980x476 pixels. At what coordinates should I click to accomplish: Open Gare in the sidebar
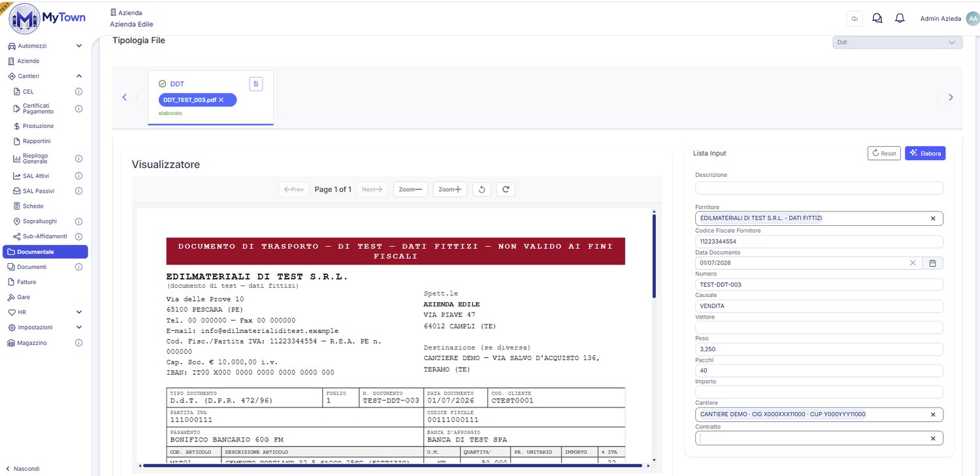point(24,297)
